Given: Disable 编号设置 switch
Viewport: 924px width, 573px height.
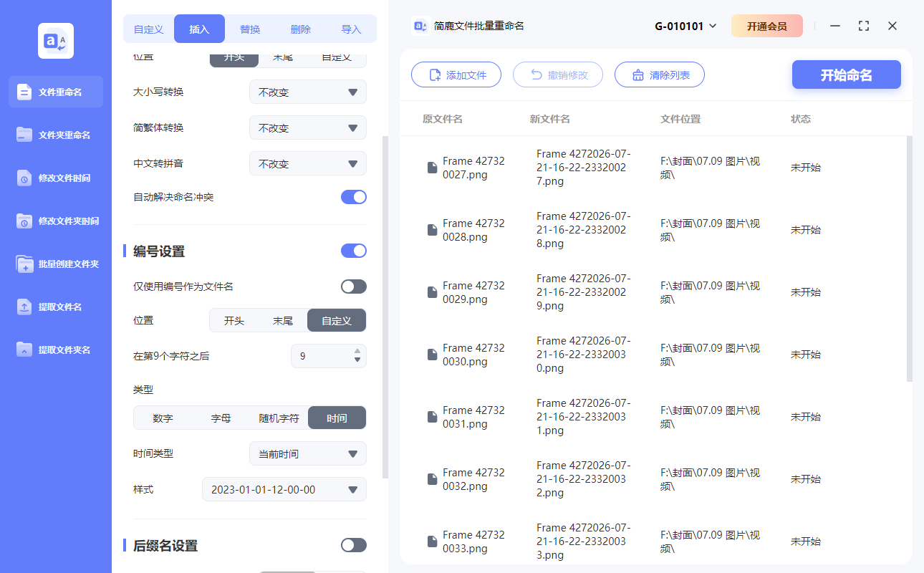Looking at the screenshot, I should click(354, 251).
